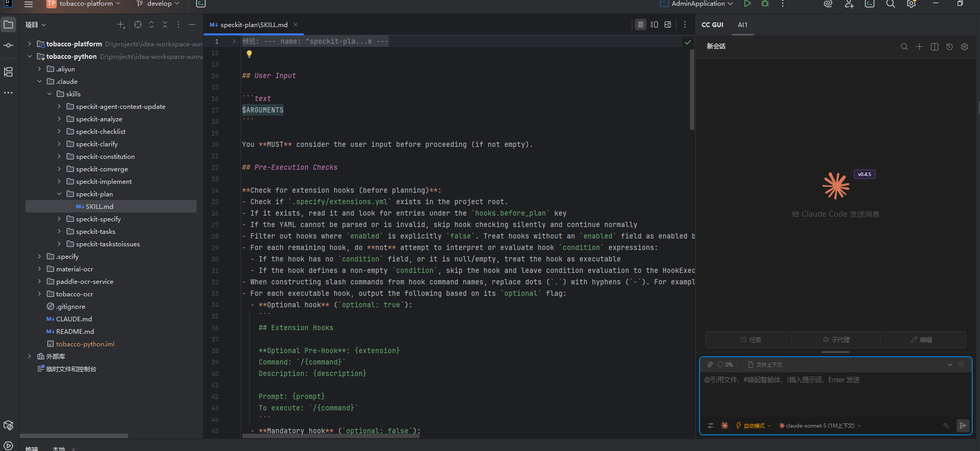This screenshot has width=980, height=451.
Task: Toggle split view in CC GUI panel
Action: click(x=935, y=47)
